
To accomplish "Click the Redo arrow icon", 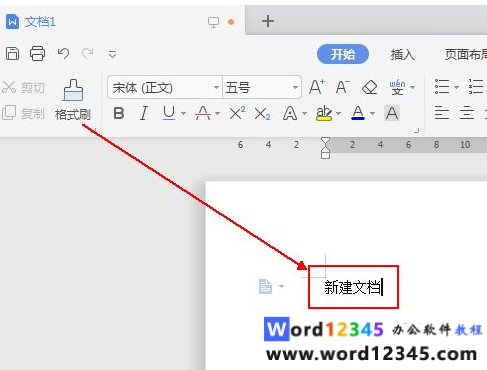I will click(88, 53).
